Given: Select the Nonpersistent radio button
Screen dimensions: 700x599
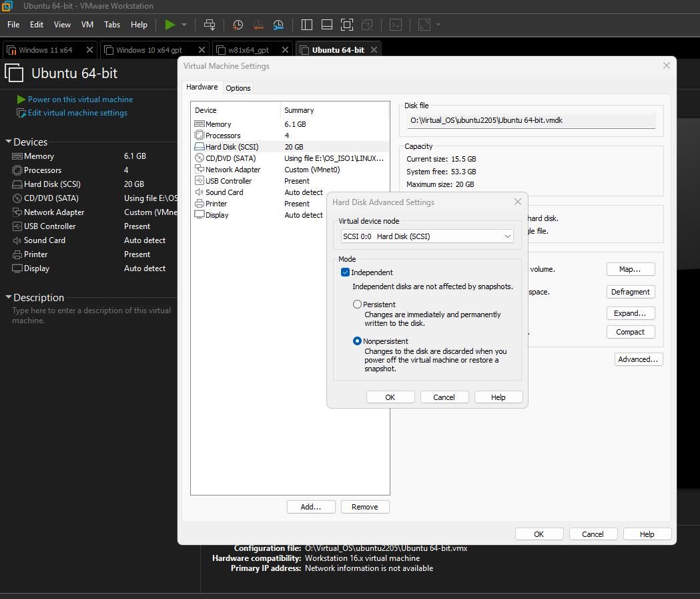Looking at the screenshot, I should pyautogui.click(x=358, y=341).
